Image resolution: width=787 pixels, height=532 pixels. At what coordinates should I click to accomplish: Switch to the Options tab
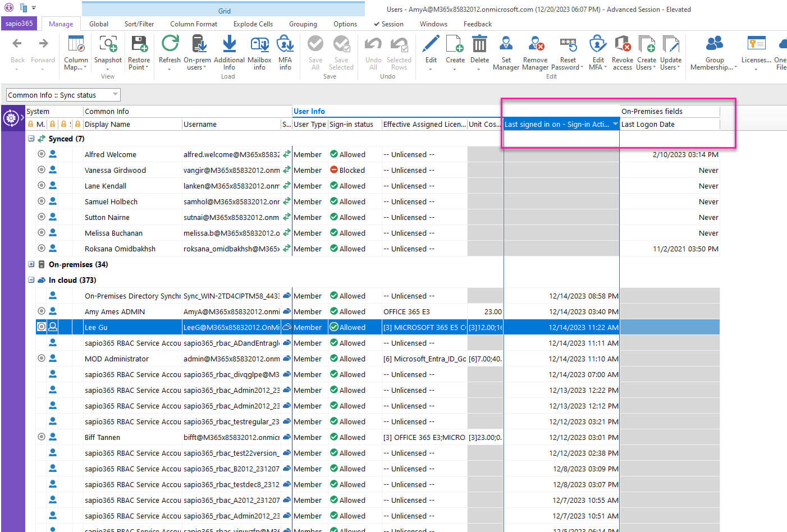[x=345, y=24]
